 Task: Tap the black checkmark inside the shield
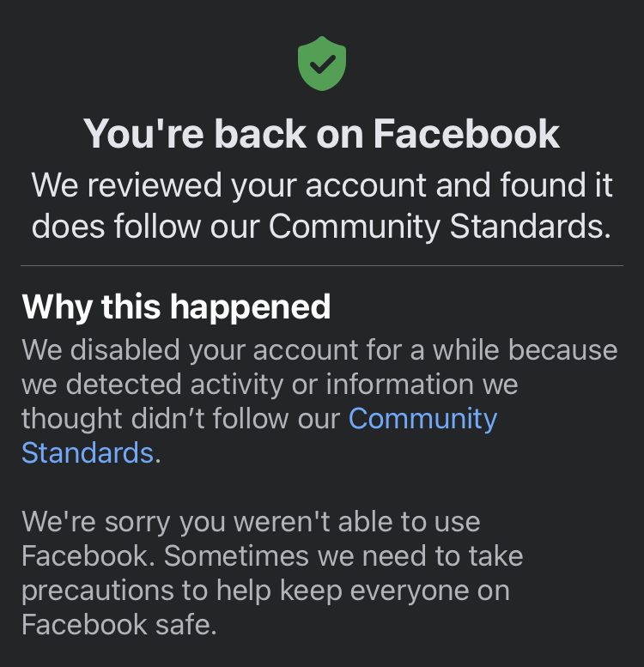(322, 63)
